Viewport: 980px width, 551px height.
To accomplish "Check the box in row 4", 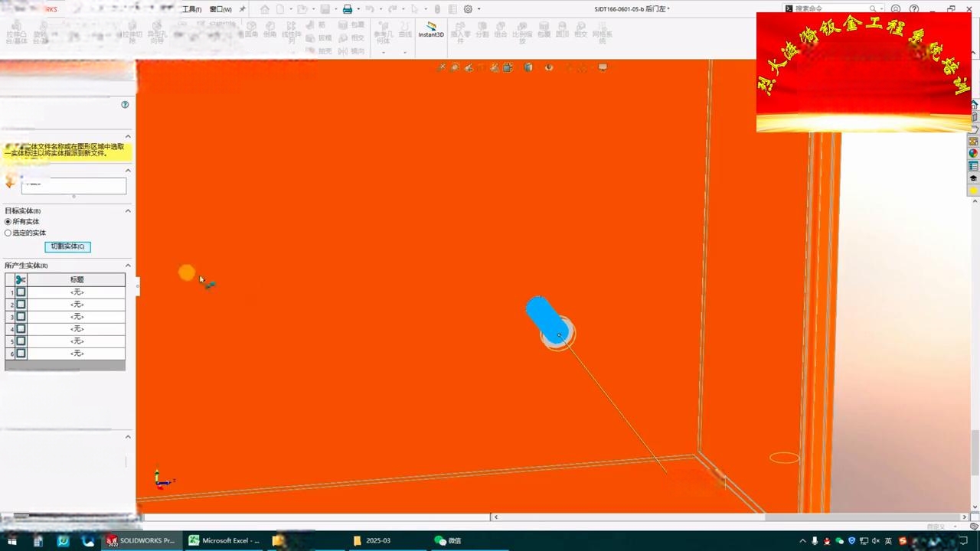I will [x=21, y=329].
